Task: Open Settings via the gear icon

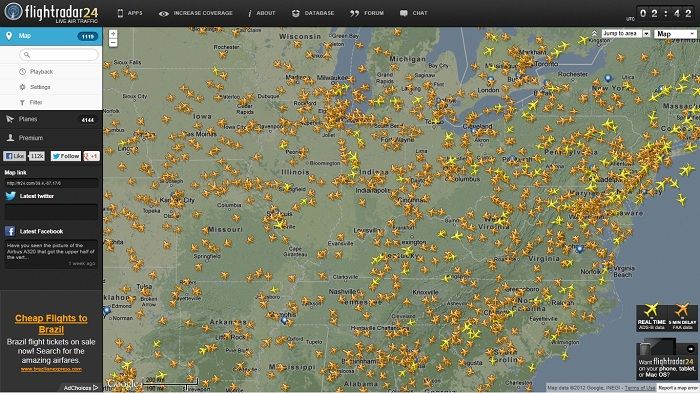Action: [x=22, y=87]
